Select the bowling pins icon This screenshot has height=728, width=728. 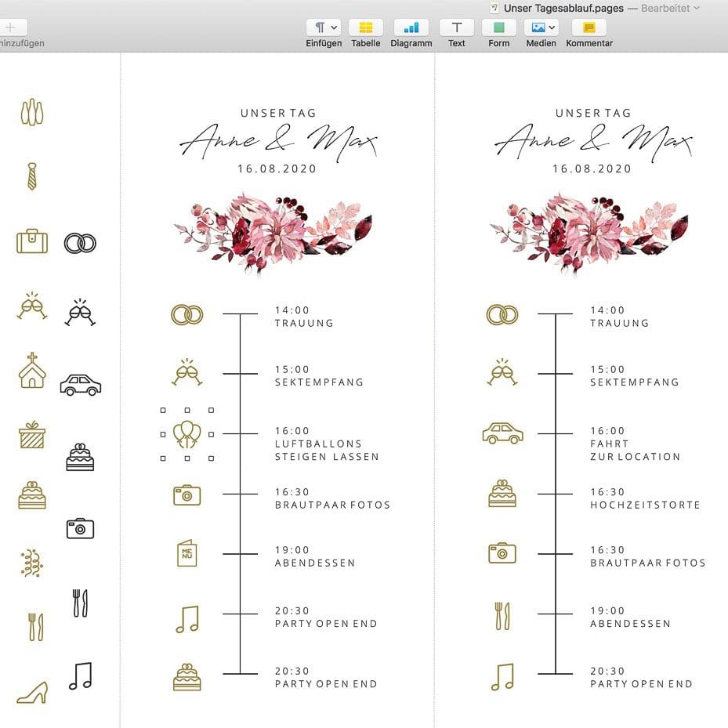pos(32,112)
